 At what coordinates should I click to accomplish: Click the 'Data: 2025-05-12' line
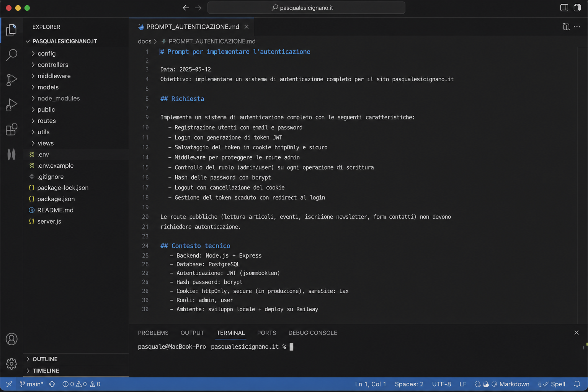[186, 69]
